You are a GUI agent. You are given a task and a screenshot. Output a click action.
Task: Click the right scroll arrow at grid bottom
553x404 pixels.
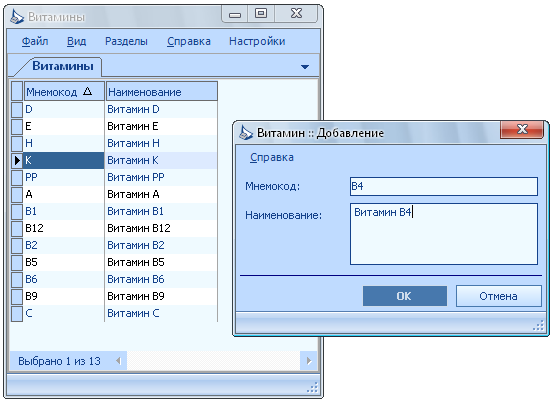[x=309, y=361]
